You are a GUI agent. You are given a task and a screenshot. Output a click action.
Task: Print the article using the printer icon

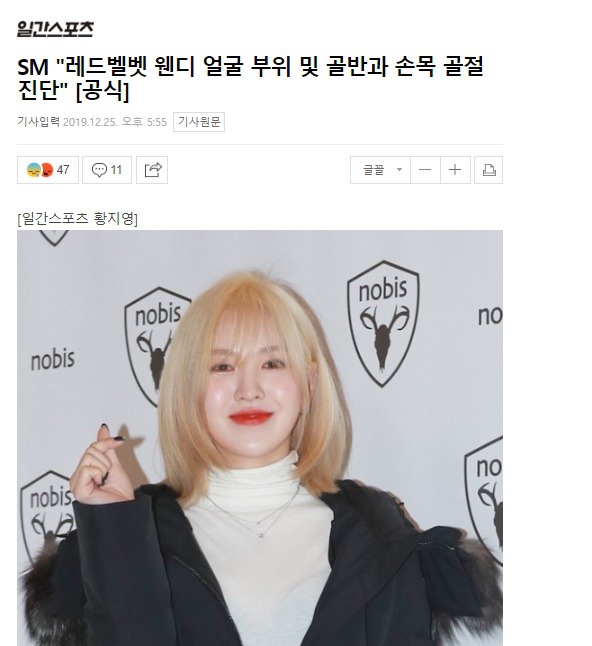pos(489,170)
